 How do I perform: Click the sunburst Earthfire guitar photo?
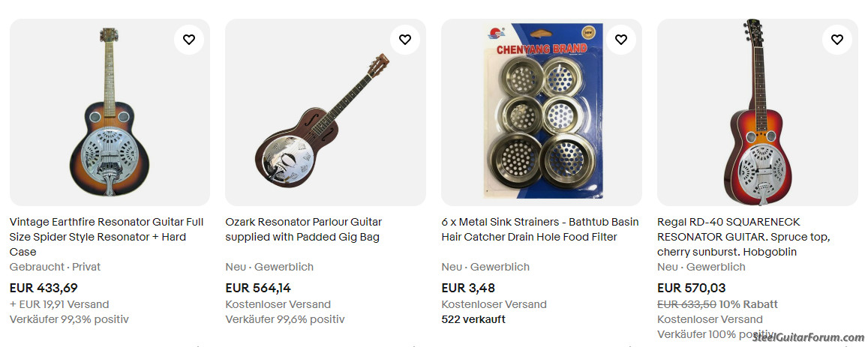point(110,112)
